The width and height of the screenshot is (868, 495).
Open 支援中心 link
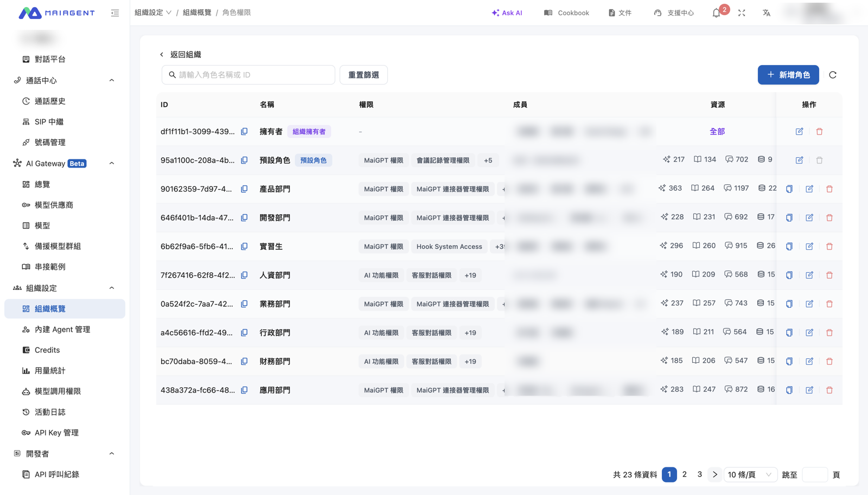point(674,12)
